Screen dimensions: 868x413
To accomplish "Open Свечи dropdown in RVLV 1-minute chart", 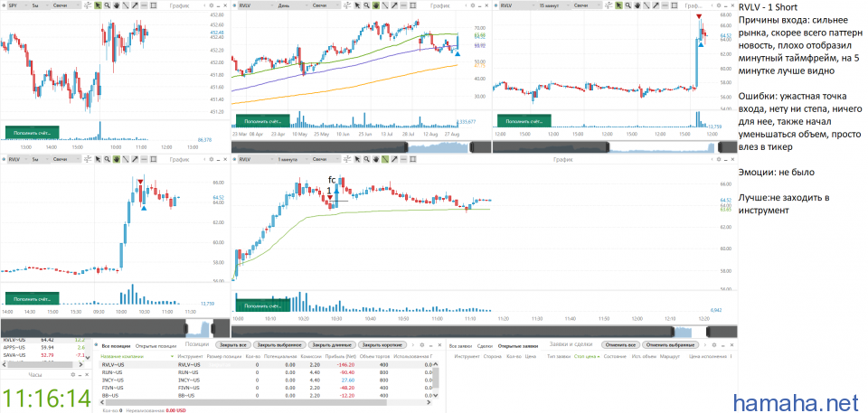I will 326,159.
